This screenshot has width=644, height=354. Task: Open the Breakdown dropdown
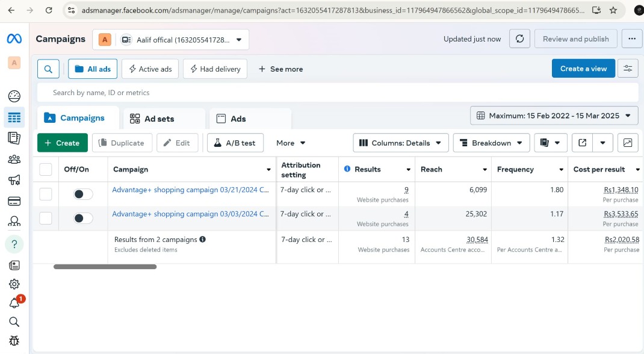491,143
